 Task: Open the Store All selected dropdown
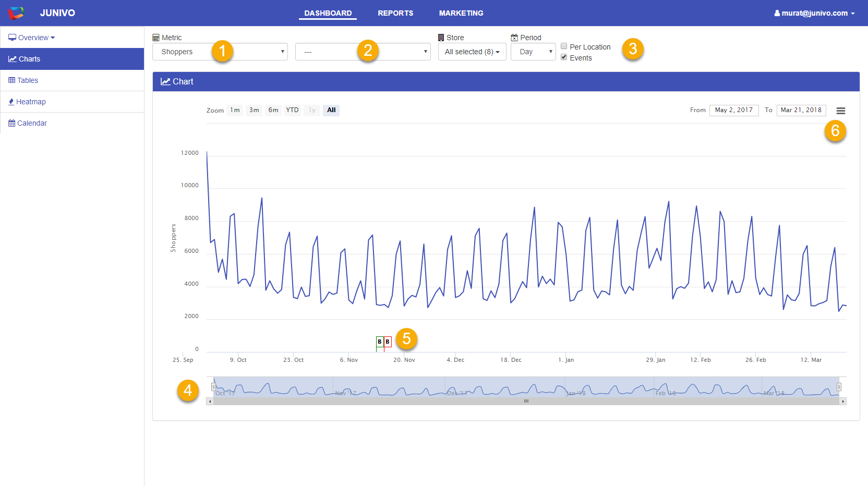click(472, 52)
